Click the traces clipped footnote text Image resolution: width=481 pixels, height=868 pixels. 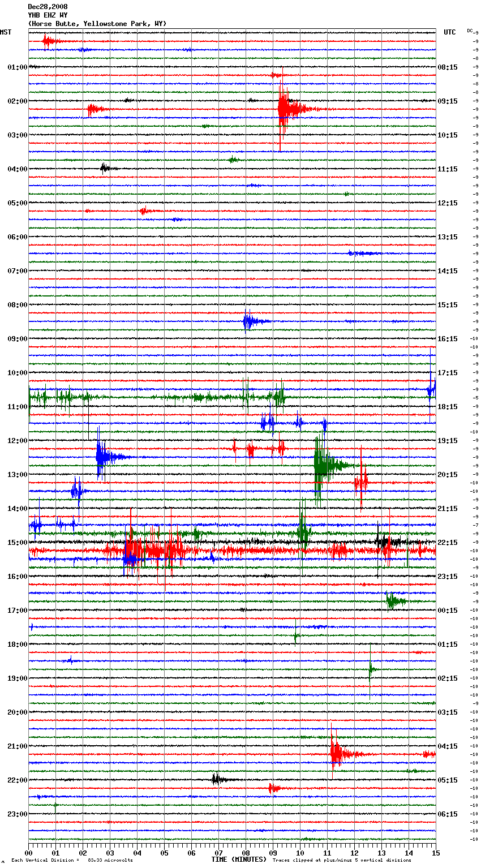coord(342,860)
